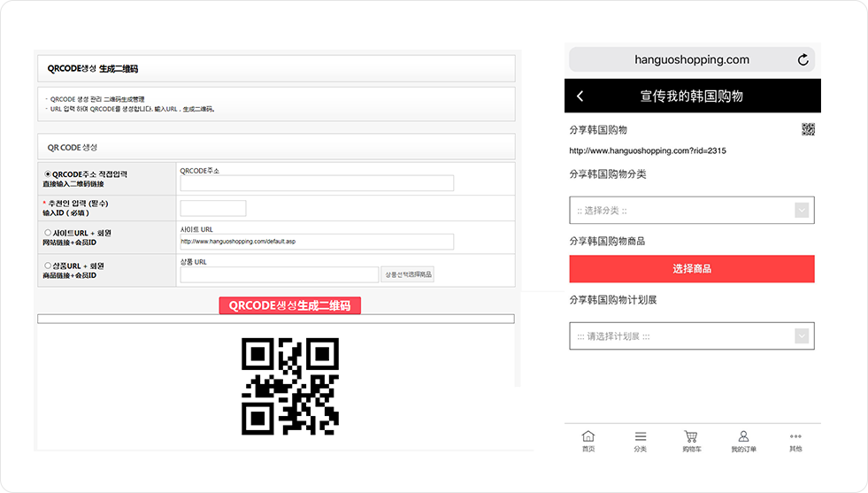Click the large generated QR code image
This screenshot has height=493, width=868.
click(290, 386)
